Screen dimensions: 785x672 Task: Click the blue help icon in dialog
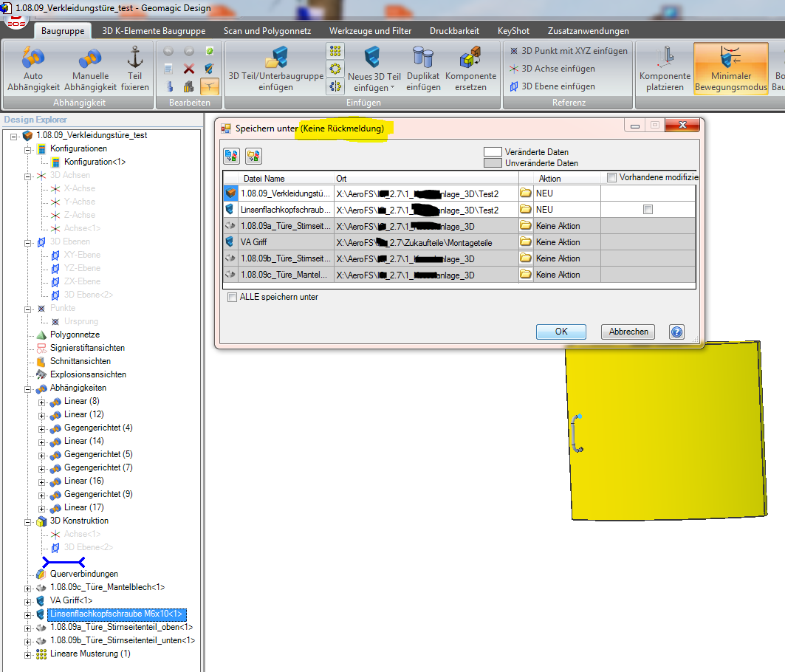[677, 332]
